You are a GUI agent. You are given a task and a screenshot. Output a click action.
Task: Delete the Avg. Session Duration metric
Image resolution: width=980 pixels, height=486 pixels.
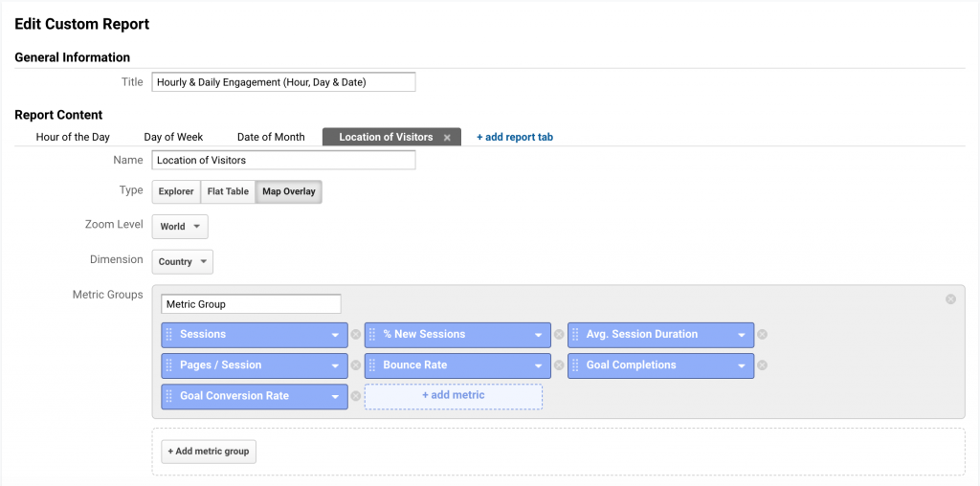(x=762, y=335)
